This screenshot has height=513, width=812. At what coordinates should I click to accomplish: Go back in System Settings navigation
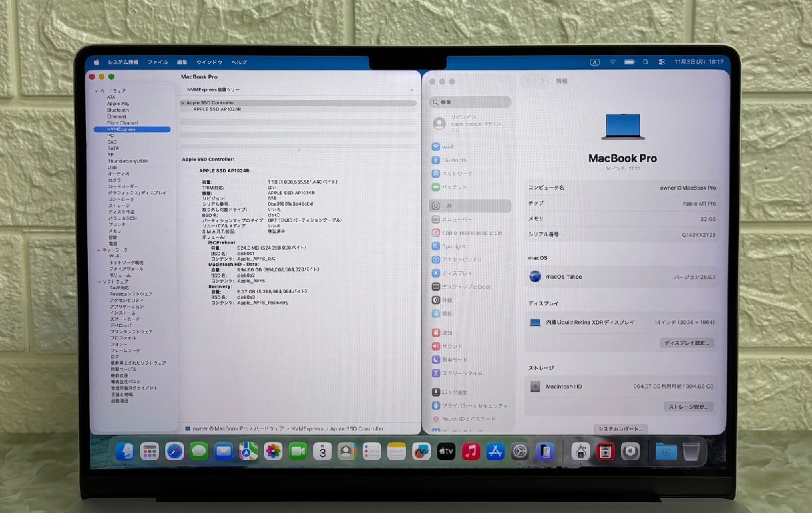pyautogui.click(x=529, y=81)
